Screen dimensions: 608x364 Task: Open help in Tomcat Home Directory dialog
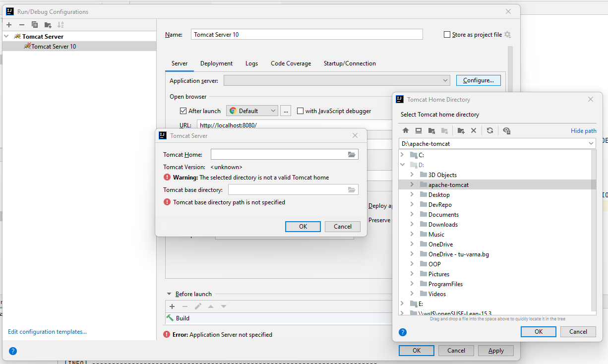click(403, 332)
